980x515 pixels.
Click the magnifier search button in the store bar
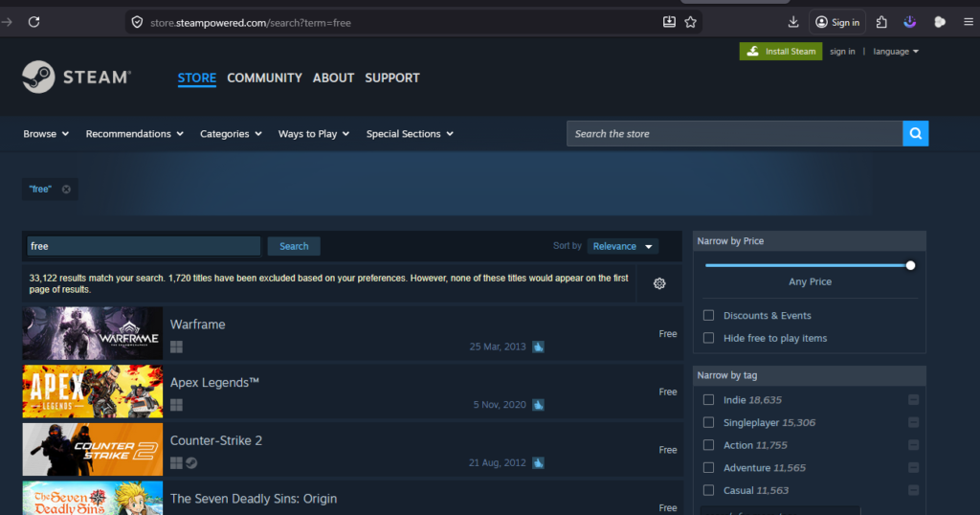(916, 133)
